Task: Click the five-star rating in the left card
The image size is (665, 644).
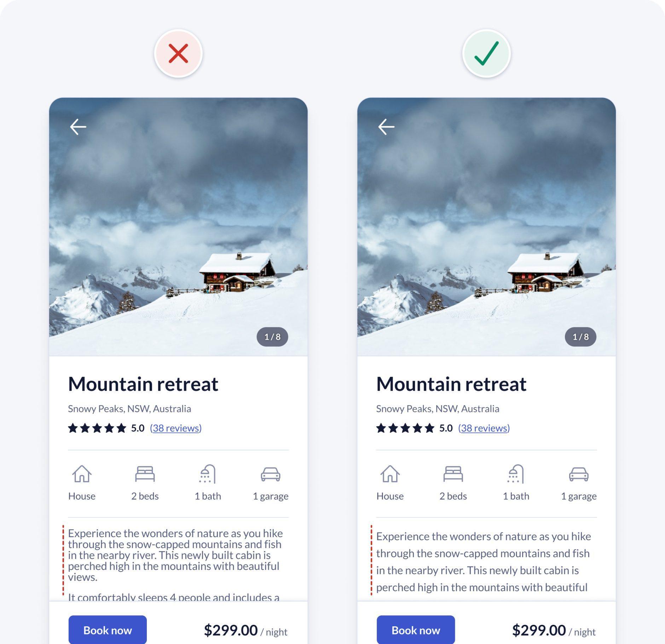Action: point(97,428)
